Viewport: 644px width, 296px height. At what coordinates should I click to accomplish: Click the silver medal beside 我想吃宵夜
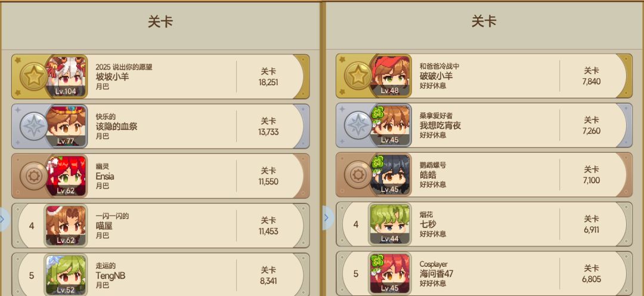pyautogui.click(x=358, y=125)
